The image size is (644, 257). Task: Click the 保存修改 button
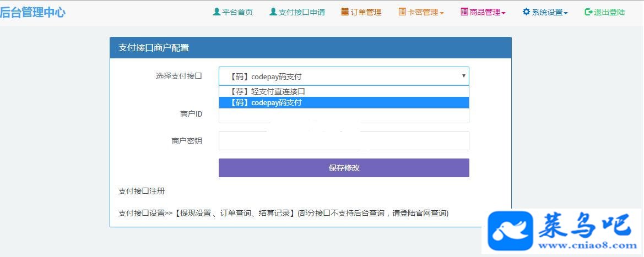[x=344, y=168]
